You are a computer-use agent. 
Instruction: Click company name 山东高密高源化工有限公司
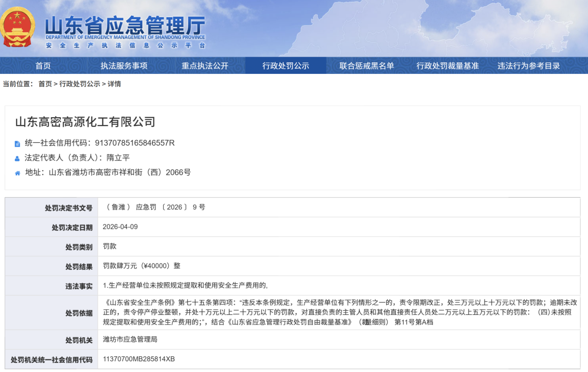click(x=85, y=122)
